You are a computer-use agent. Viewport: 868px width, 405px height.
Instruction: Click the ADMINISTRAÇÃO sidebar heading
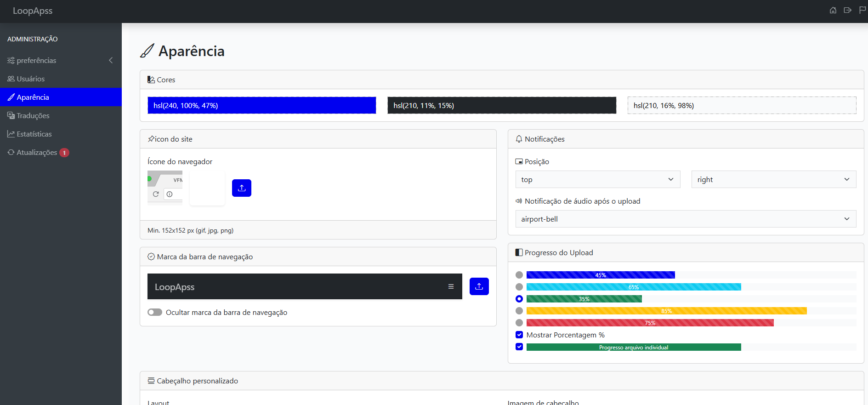pos(33,39)
